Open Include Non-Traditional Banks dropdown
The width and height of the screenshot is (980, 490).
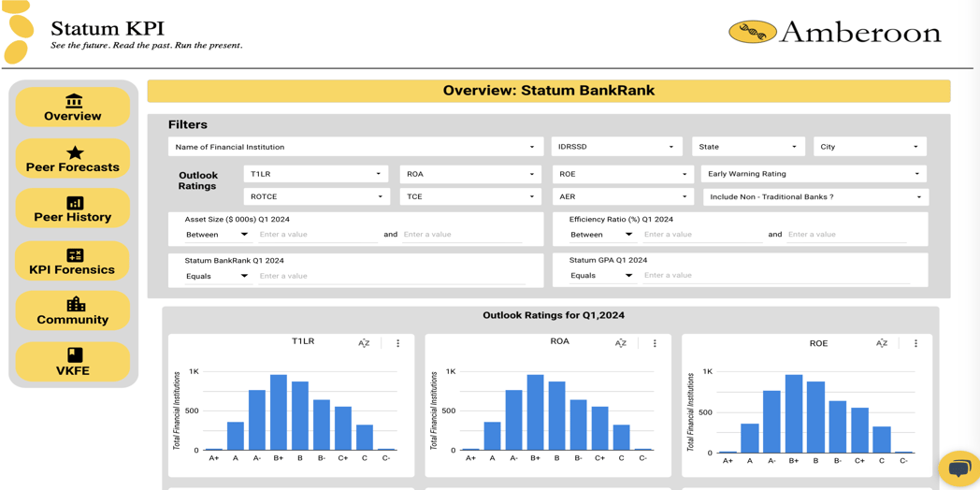click(814, 197)
